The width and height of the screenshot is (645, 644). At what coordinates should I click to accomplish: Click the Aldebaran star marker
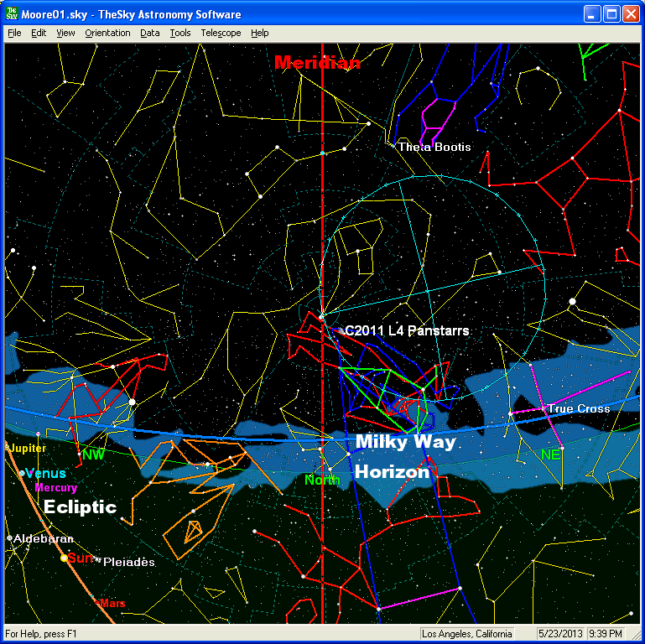point(9,538)
